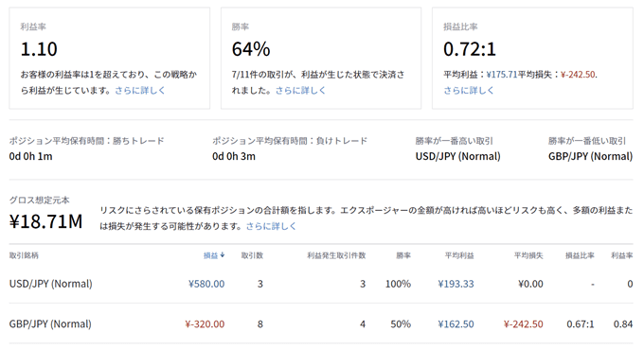Screen dimensions: 644x349
Task: Click the 平均利益 column header
Action: (459, 255)
